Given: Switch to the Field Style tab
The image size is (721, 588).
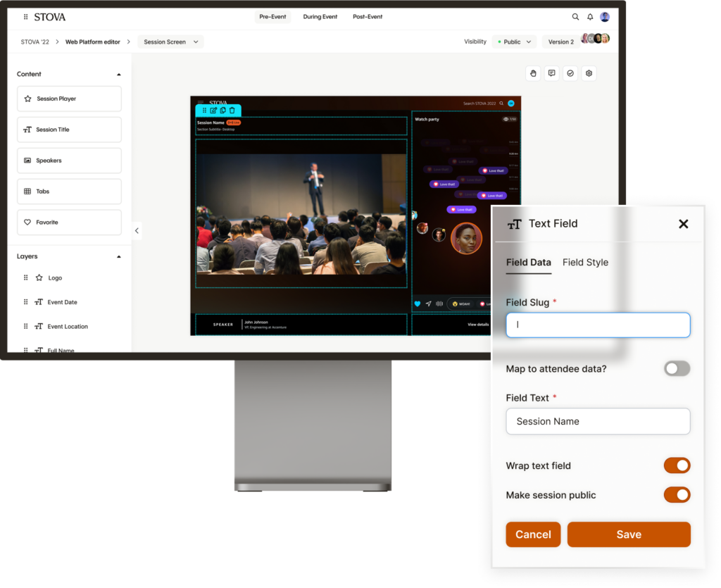Looking at the screenshot, I should pyautogui.click(x=585, y=262).
